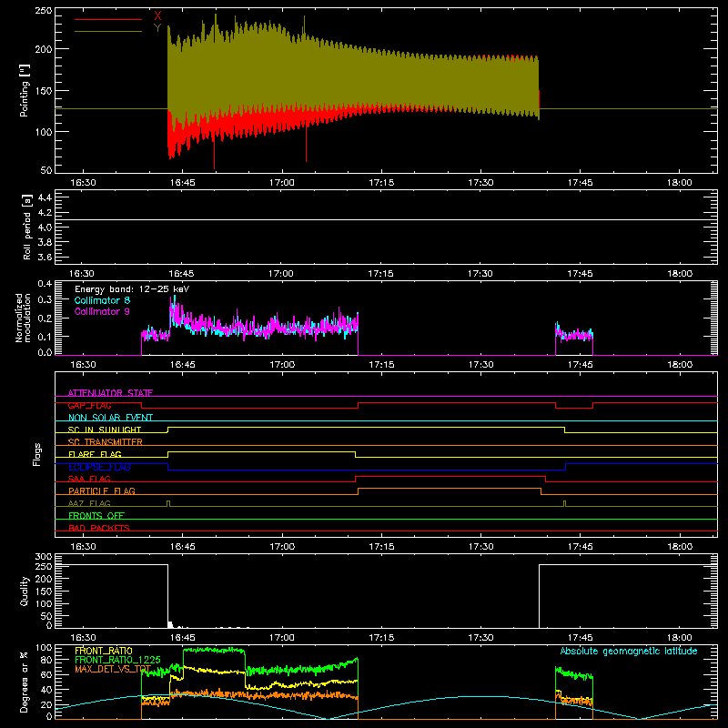Viewport: 728px width, 728px height.
Task: Click the 17:45 label under the Flags plot
Action: click(x=580, y=547)
